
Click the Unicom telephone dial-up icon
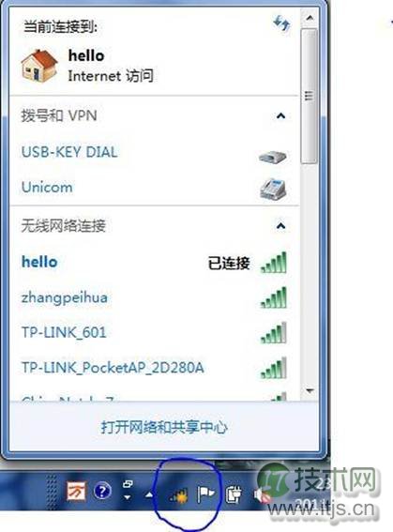(273, 189)
